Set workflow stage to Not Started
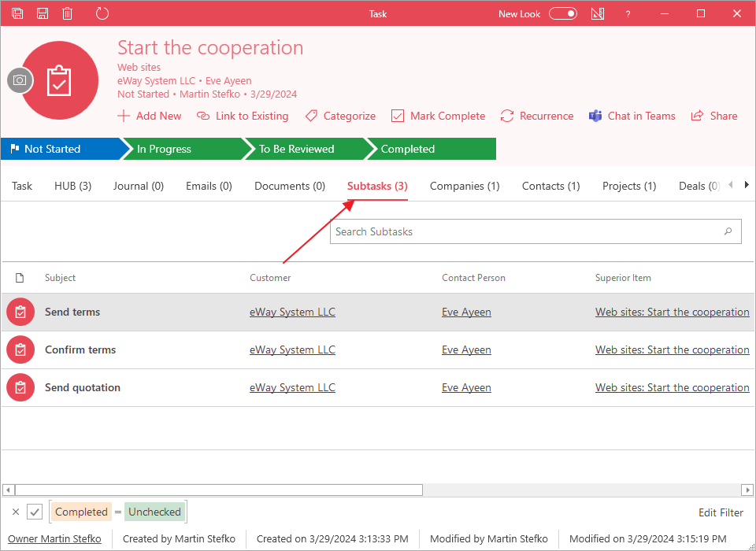756x551 pixels. pos(61,149)
